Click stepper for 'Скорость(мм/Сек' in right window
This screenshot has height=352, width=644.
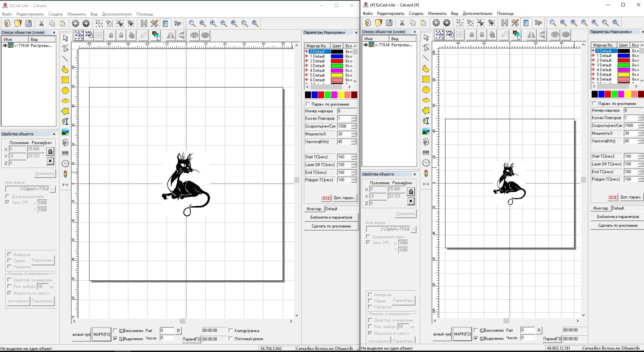641,126
